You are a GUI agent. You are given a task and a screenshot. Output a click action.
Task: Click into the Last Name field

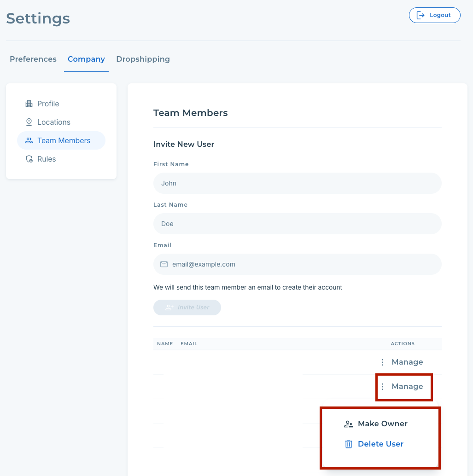click(297, 224)
